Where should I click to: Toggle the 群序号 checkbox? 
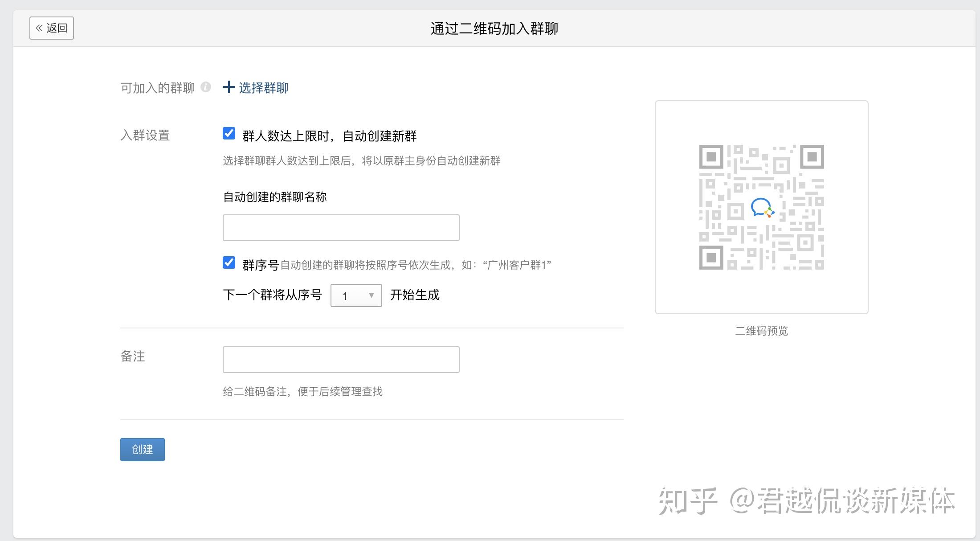[229, 262]
